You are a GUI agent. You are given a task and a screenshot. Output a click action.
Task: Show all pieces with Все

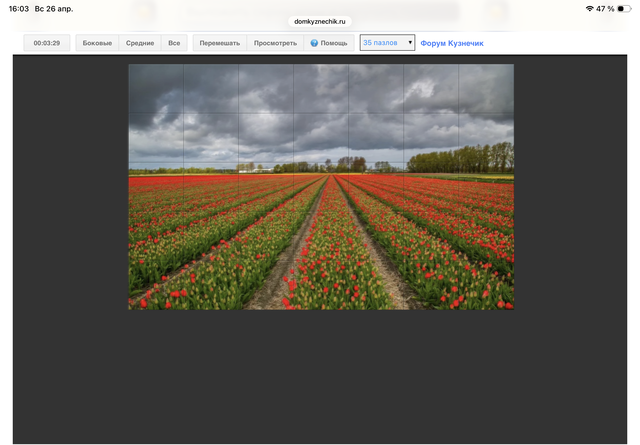click(x=174, y=44)
